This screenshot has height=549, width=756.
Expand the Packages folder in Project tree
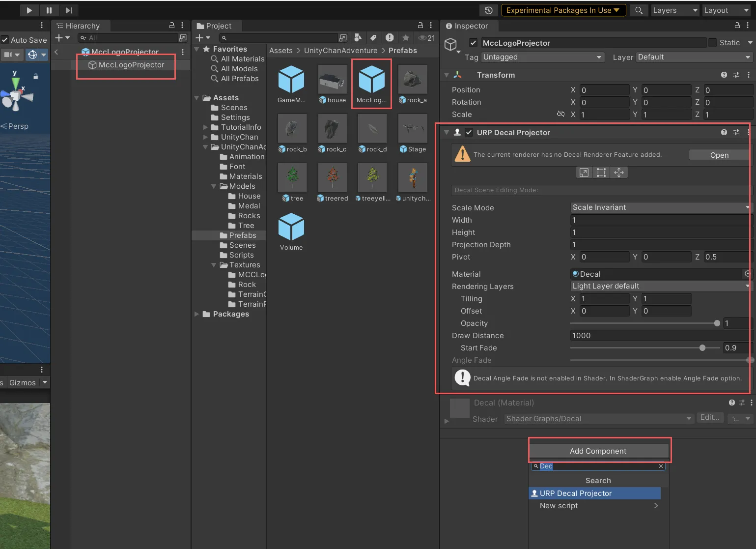[x=197, y=314]
